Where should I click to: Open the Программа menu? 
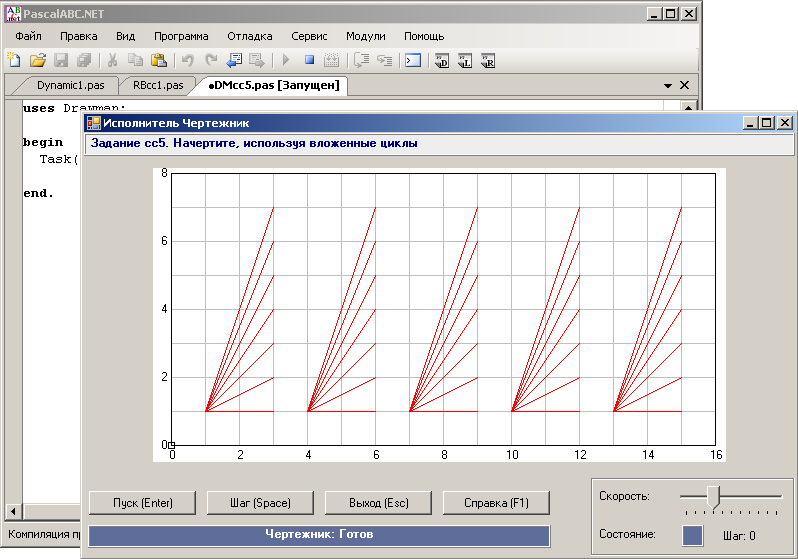click(x=181, y=36)
